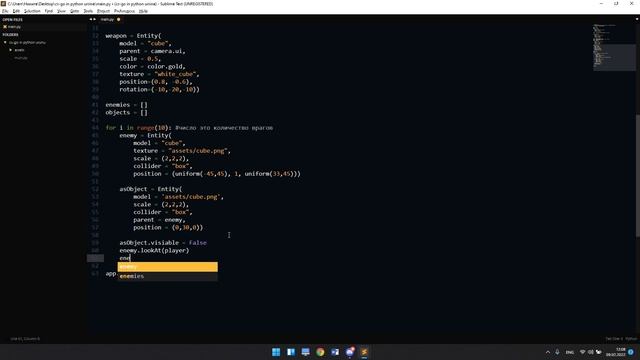Switch the ENG input language
The height and width of the screenshot is (360, 640).
(x=570, y=352)
